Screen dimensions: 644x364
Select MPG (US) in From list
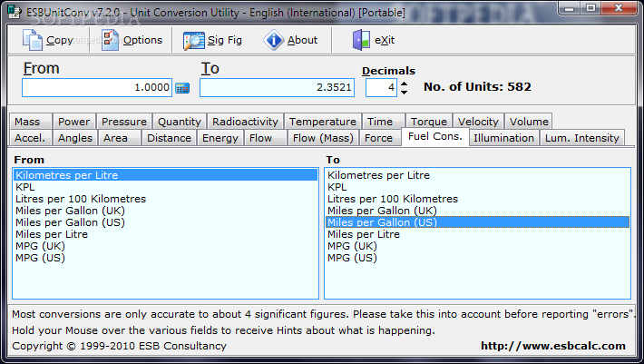165,258
